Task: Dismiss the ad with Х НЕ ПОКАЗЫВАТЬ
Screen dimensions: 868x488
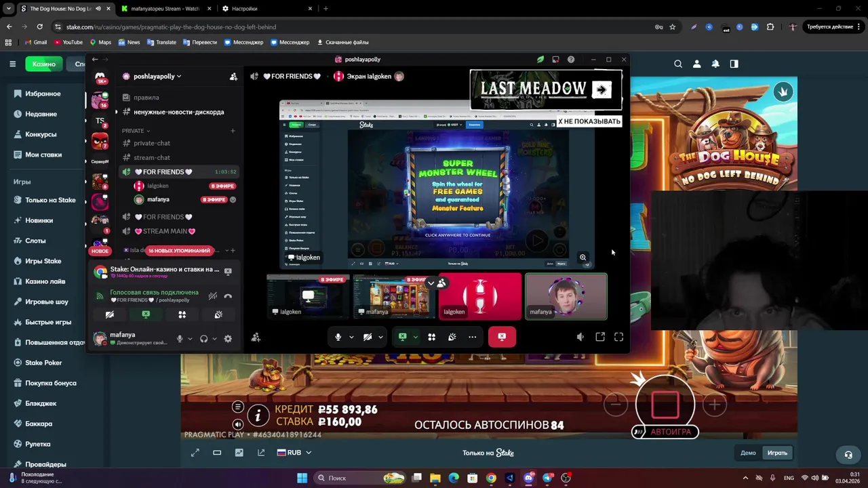Action: (x=589, y=121)
